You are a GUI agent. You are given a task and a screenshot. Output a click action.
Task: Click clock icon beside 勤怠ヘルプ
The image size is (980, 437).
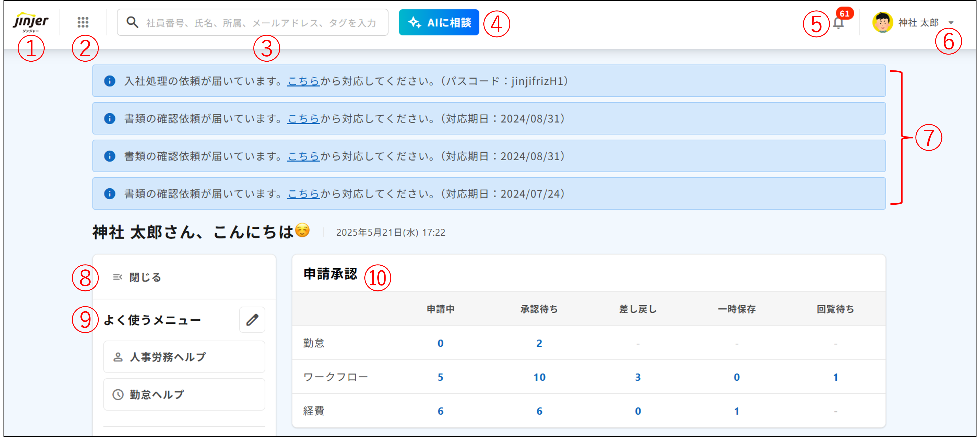[118, 394]
